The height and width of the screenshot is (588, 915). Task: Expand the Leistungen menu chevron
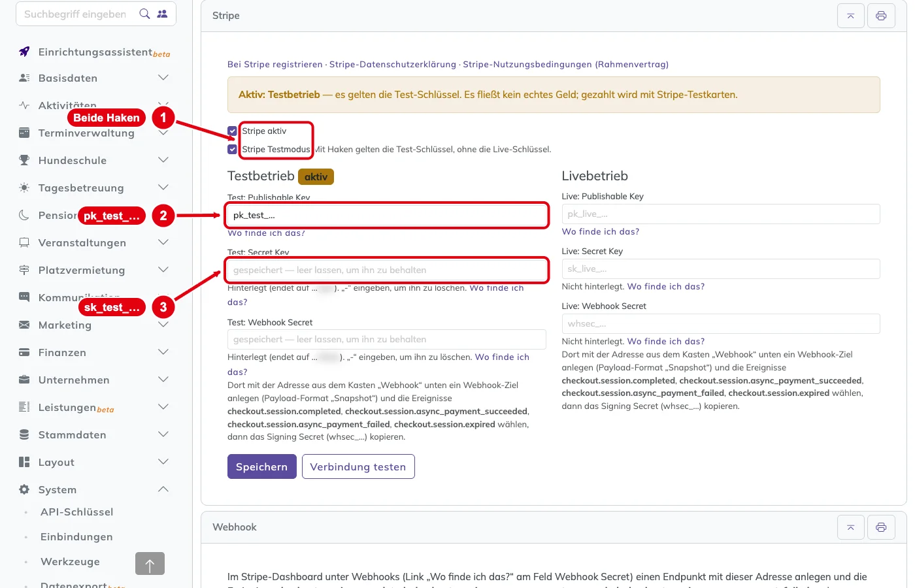(x=163, y=407)
